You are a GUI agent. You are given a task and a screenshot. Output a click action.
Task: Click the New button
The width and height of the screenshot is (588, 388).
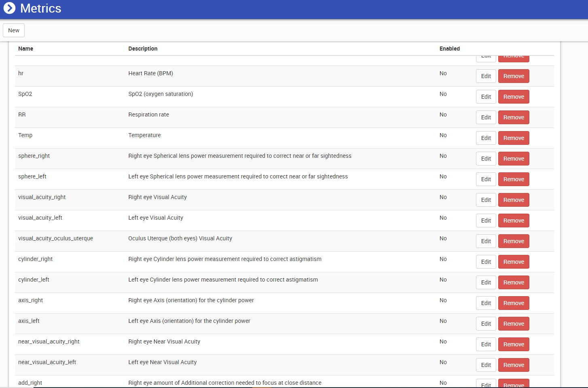[14, 30]
